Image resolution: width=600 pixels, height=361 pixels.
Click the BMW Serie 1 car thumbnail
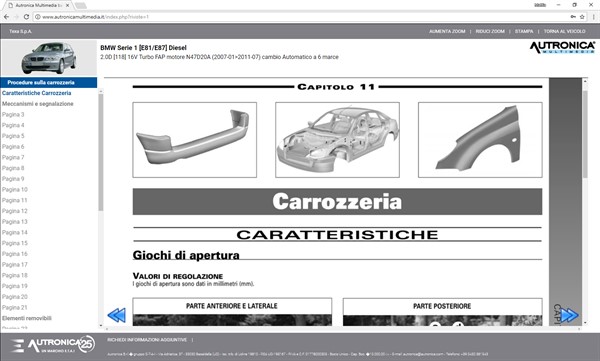[49, 58]
